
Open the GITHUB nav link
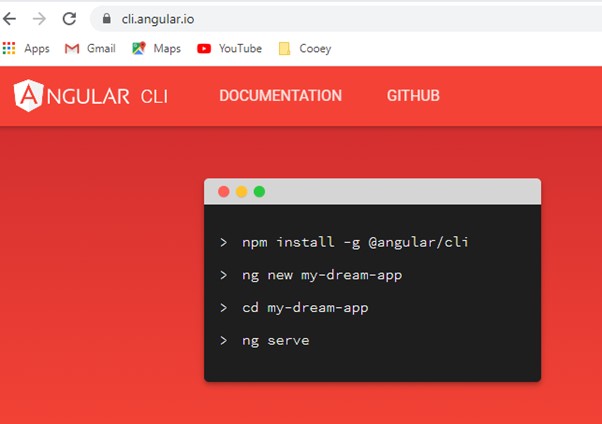point(413,96)
